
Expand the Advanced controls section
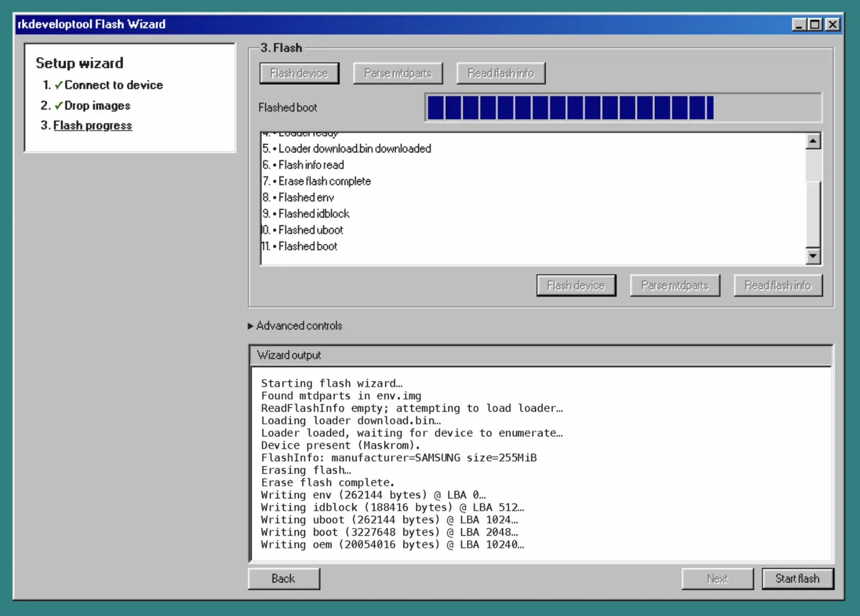tap(295, 326)
